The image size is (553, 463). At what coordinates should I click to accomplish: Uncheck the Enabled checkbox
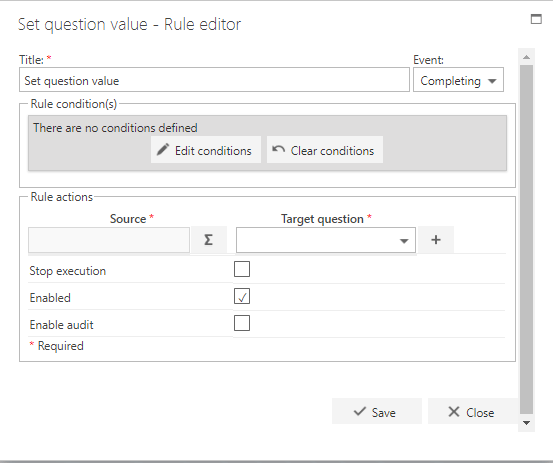tap(242, 296)
